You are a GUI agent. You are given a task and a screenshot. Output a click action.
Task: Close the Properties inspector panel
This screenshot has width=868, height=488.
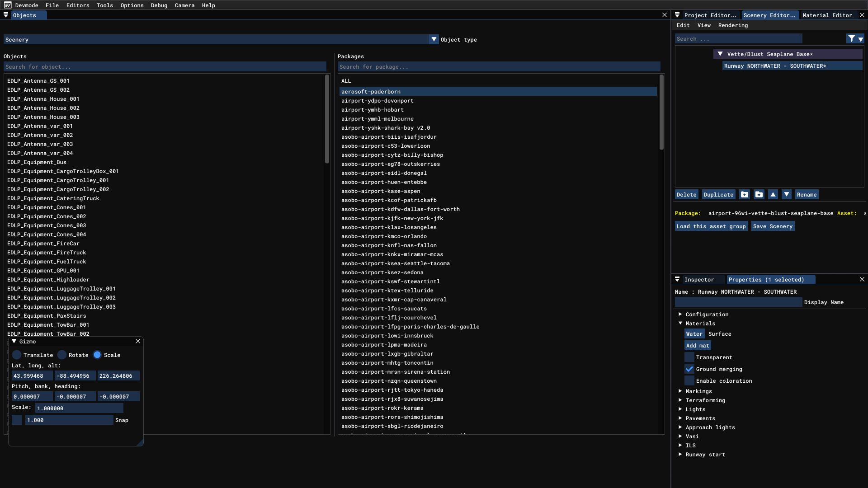pyautogui.click(x=862, y=280)
